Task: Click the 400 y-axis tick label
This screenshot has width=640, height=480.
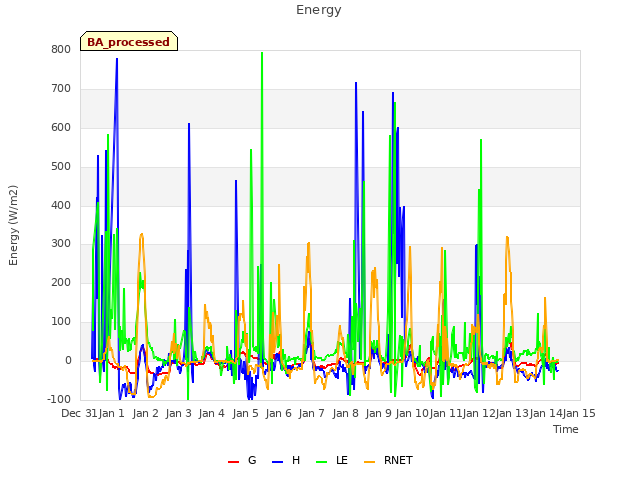Action: pyautogui.click(x=61, y=205)
